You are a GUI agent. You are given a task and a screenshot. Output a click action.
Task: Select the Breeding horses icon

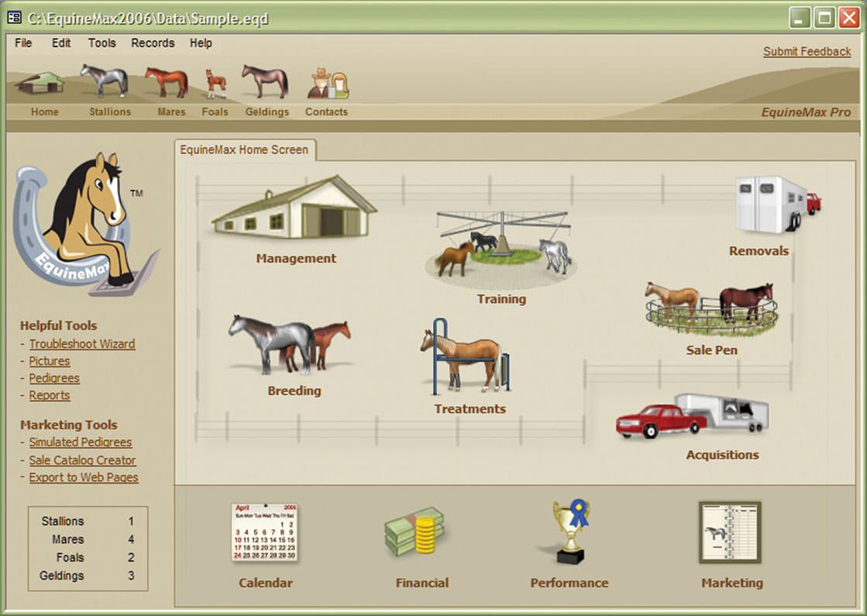click(x=290, y=346)
